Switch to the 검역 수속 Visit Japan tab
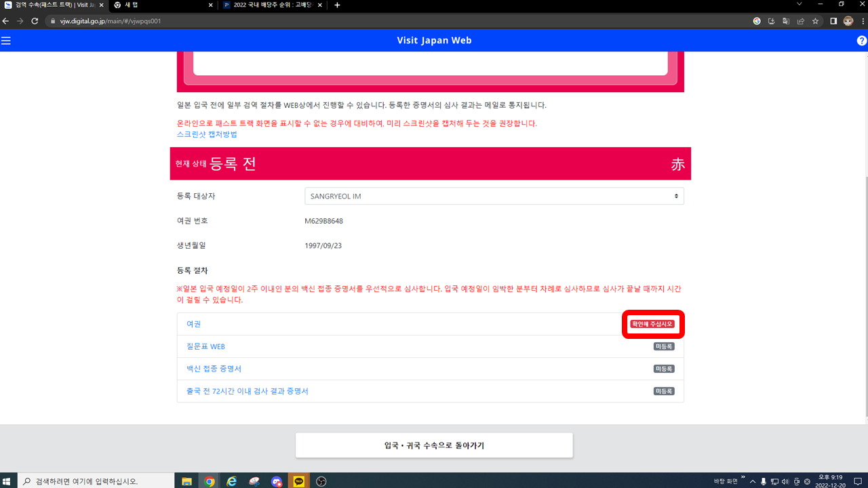Image resolution: width=868 pixels, height=488 pixels. click(x=53, y=5)
